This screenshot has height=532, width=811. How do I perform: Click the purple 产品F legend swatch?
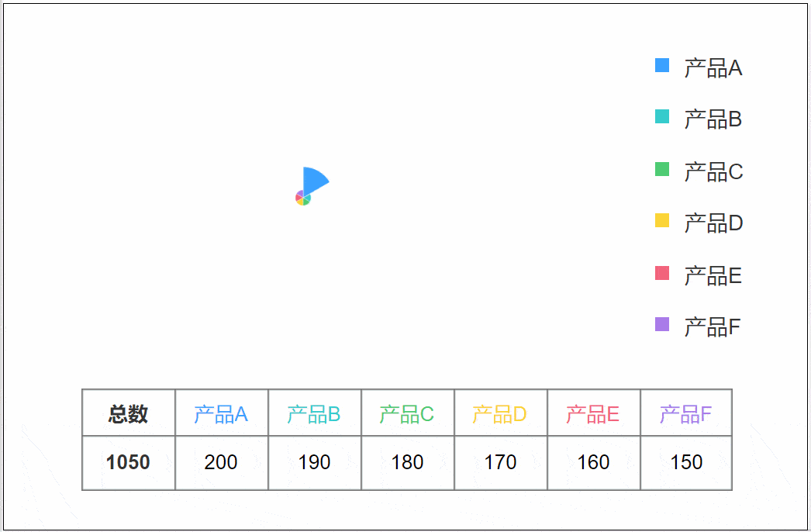(662, 324)
